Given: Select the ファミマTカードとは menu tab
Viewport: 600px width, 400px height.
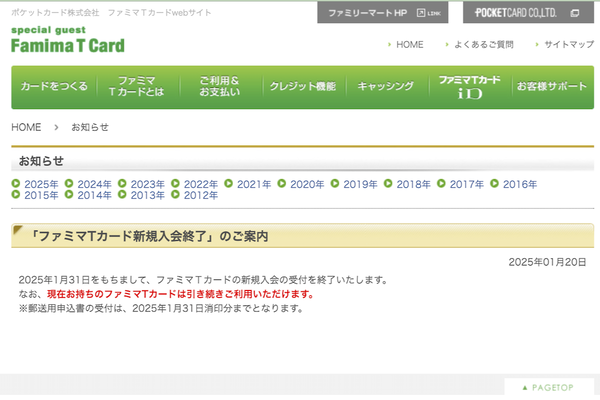Looking at the screenshot, I should click(x=137, y=87).
